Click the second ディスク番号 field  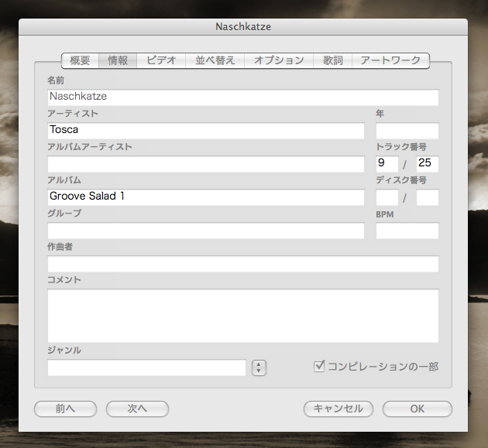pyautogui.click(x=428, y=197)
